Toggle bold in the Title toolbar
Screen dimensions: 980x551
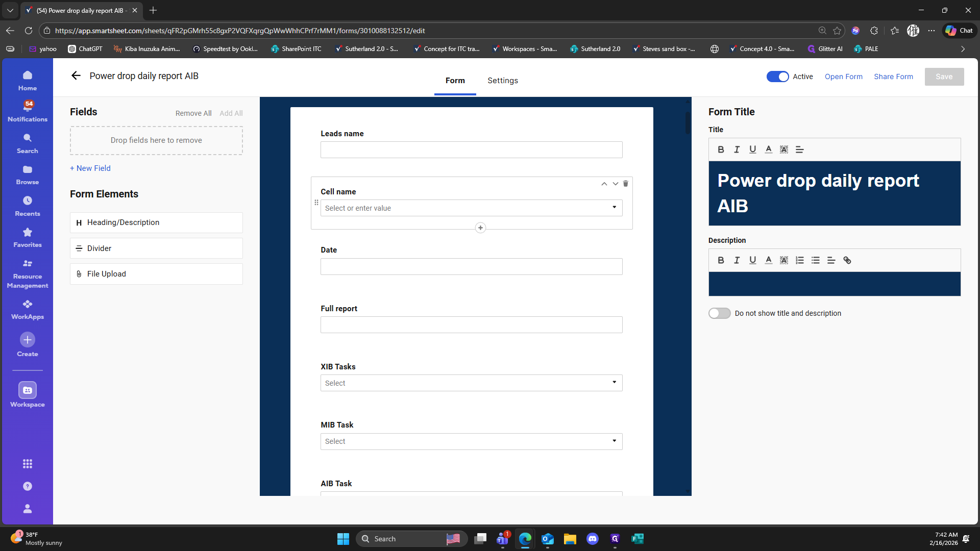721,149
